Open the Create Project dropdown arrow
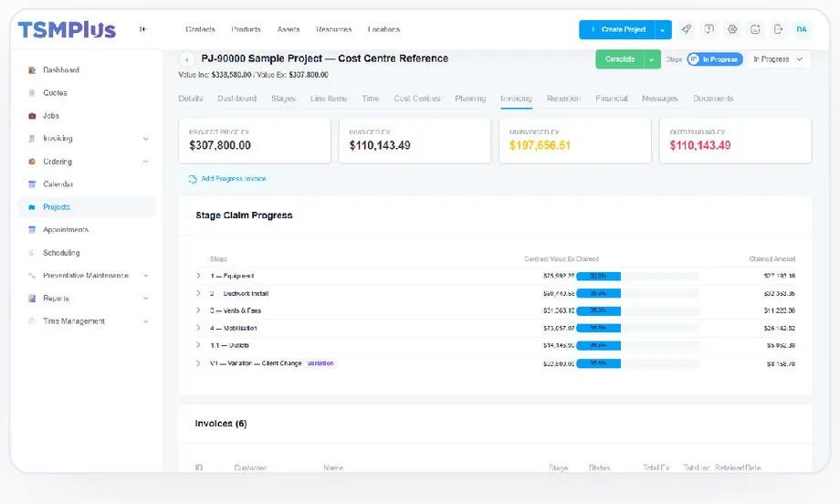840x504 pixels. click(663, 30)
